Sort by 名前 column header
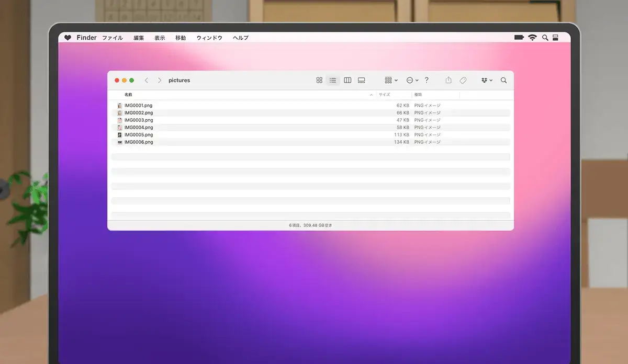The width and height of the screenshot is (628, 364). coord(128,95)
